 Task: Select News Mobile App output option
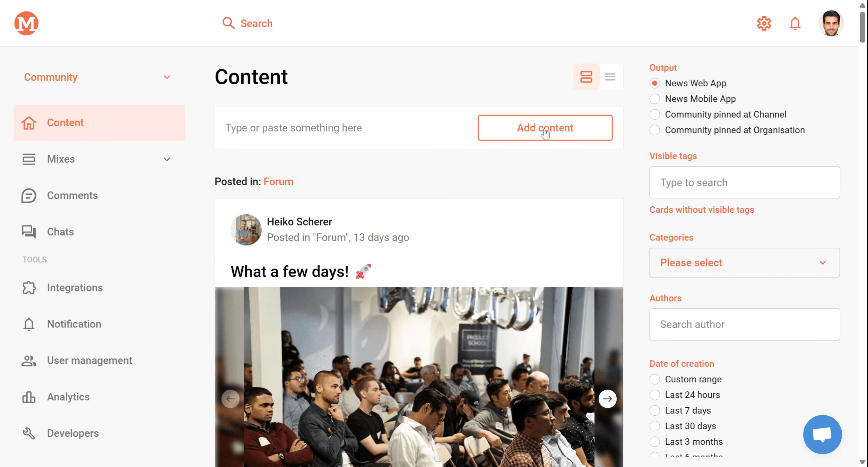pos(692,99)
